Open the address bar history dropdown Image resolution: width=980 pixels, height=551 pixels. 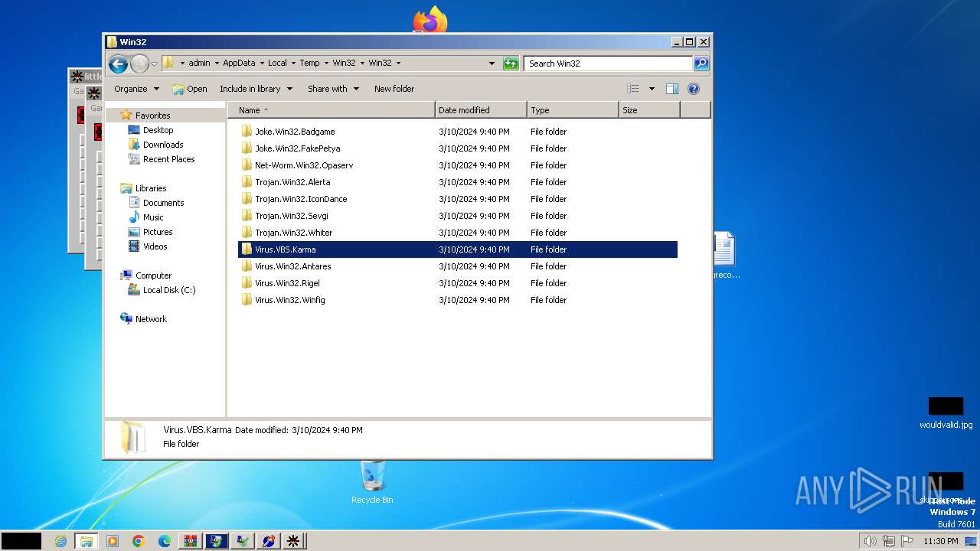point(492,64)
